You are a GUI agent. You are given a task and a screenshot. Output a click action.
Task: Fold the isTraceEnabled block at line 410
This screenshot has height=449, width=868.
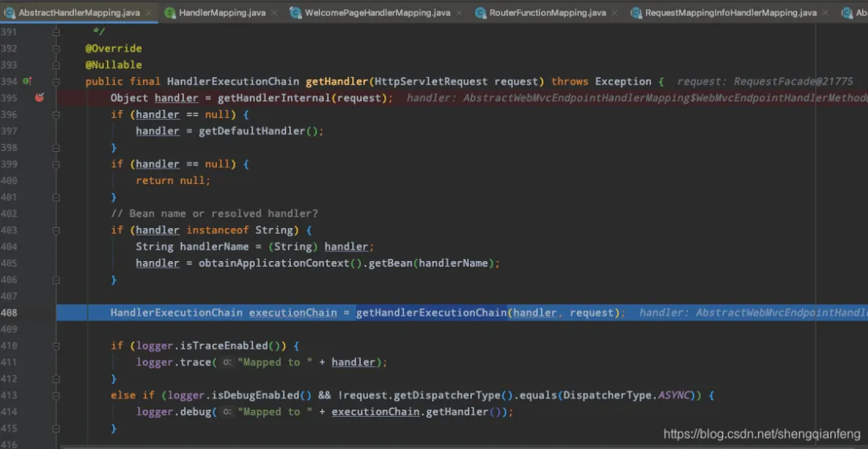56,346
